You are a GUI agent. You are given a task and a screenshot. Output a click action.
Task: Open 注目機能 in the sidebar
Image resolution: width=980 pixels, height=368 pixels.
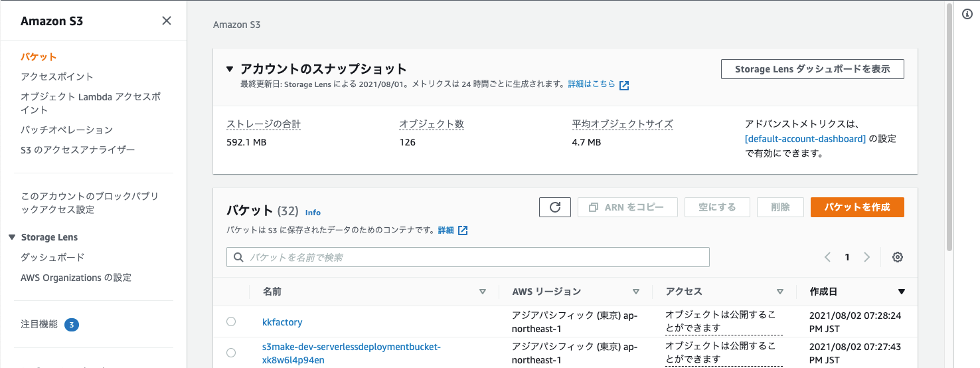click(39, 325)
